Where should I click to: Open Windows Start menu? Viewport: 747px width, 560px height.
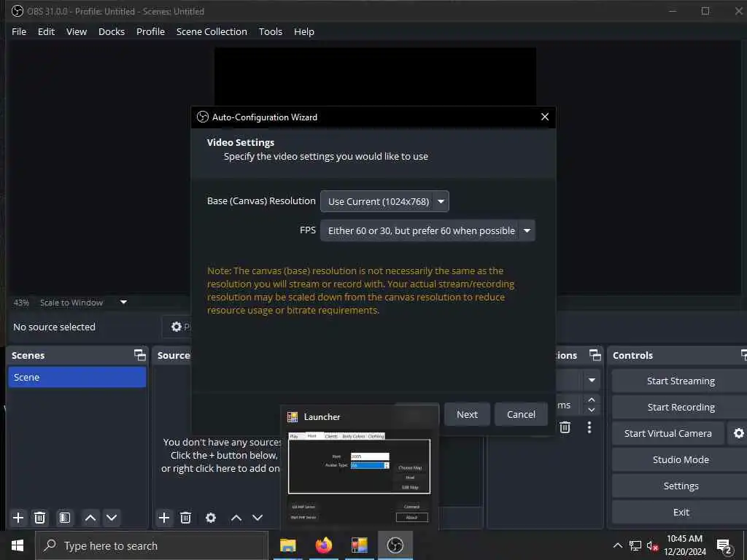click(x=18, y=545)
